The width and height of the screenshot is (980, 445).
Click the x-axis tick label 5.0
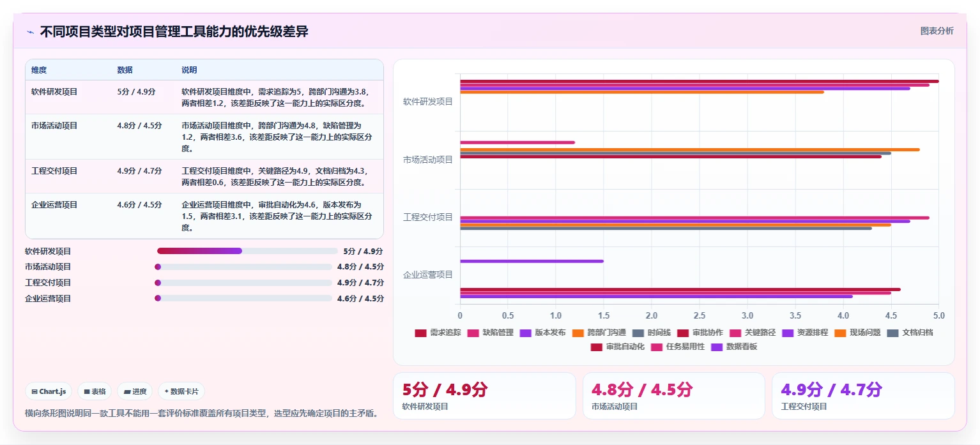pos(938,315)
